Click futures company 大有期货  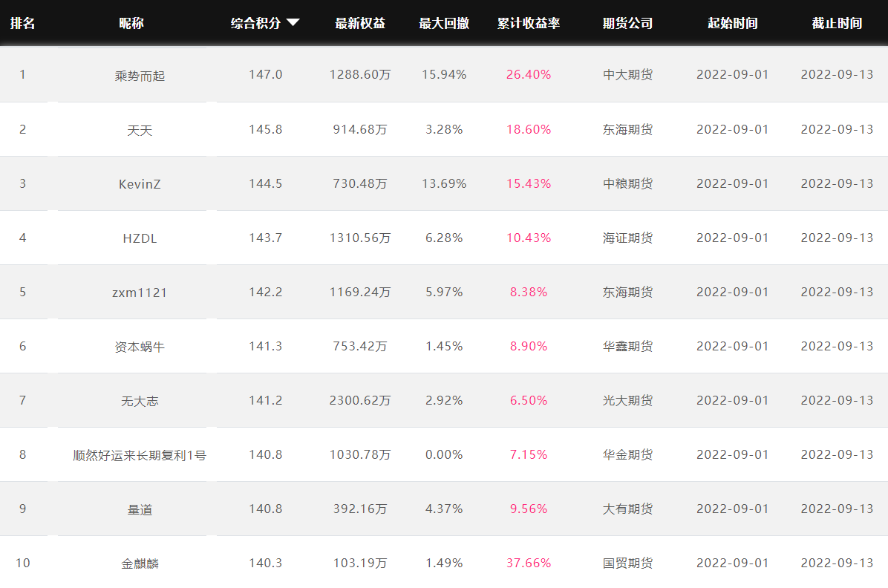coord(627,509)
